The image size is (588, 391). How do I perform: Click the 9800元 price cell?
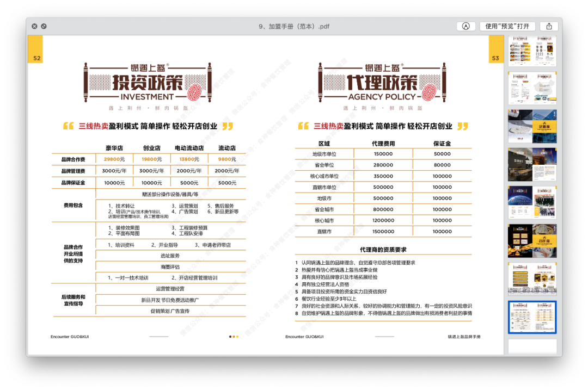pyautogui.click(x=227, y=159)
